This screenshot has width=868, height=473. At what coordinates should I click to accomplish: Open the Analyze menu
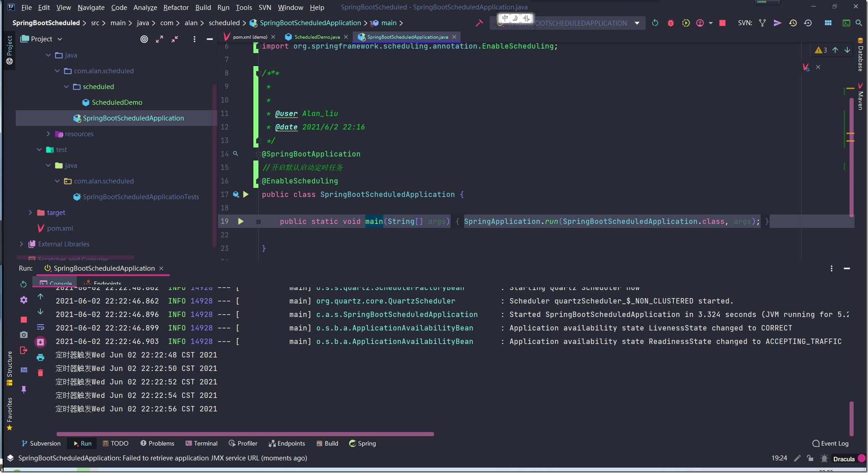[145, 7]
